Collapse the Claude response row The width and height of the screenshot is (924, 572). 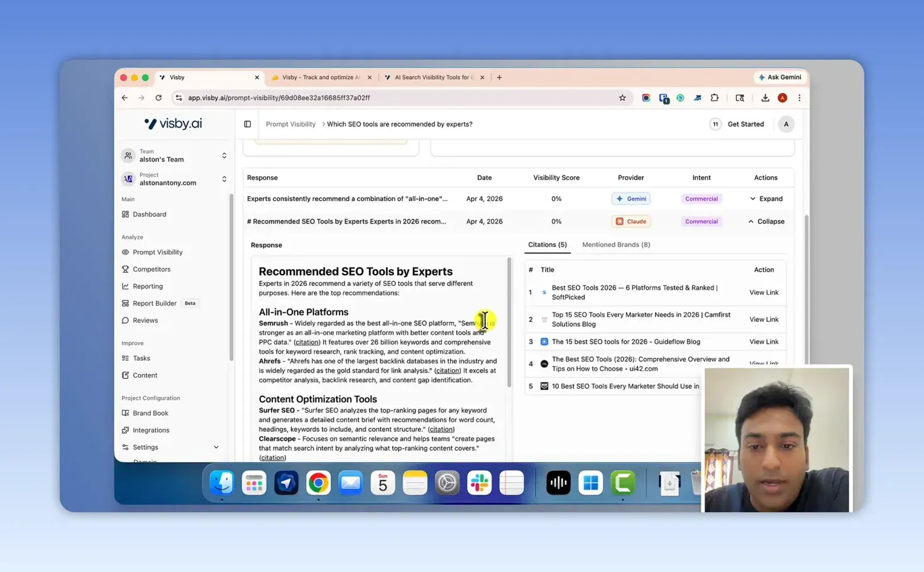766,221
